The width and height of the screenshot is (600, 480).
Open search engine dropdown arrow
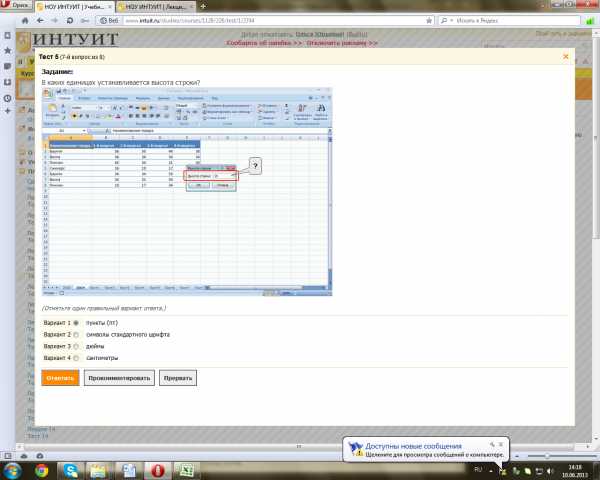452,21
